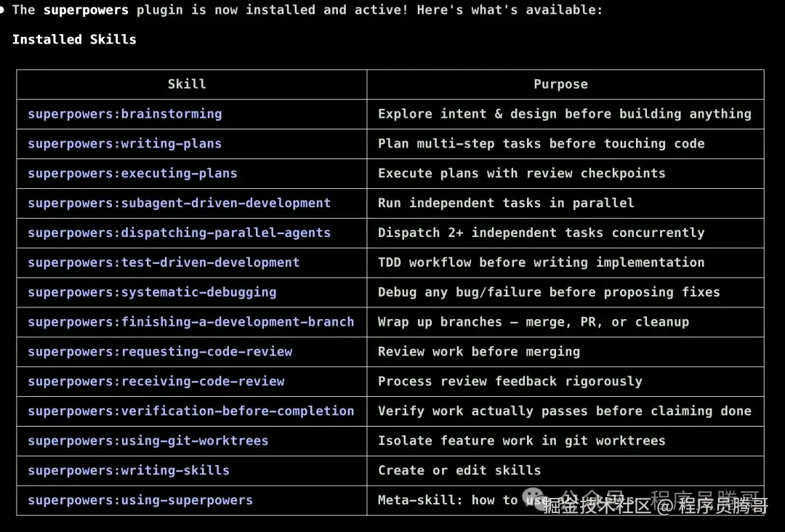This screenshot has height=532, width=785.
Task: Click superpowers:subagent-driven-development skill
Action: coord(179,203)
